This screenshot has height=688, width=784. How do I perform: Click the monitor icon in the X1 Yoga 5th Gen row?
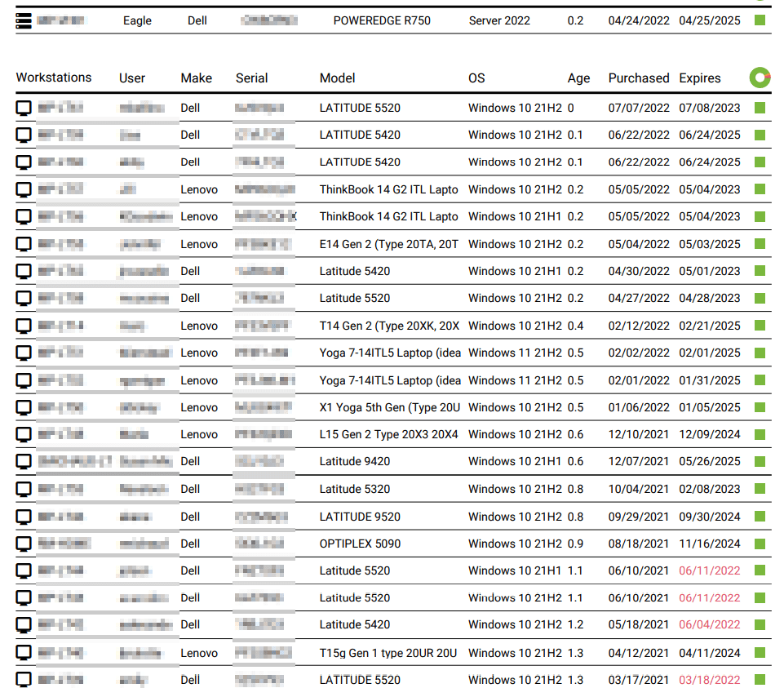coord(24,407)
